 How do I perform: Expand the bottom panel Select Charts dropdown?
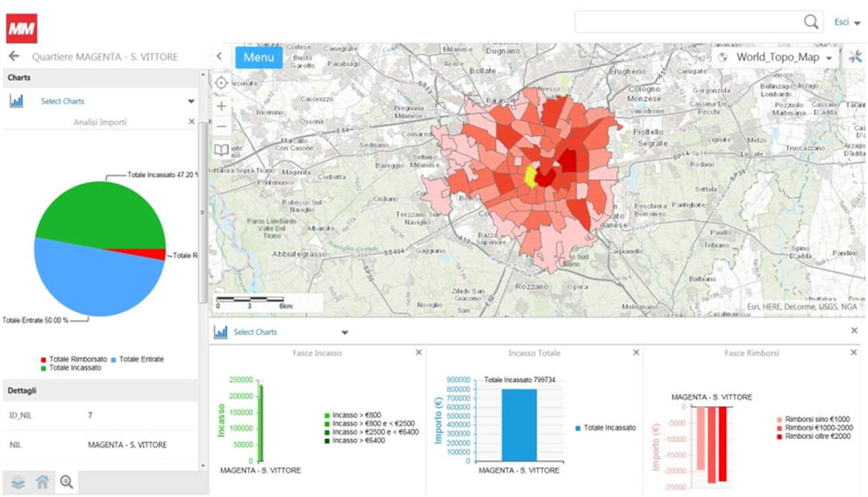click(344, 333)
